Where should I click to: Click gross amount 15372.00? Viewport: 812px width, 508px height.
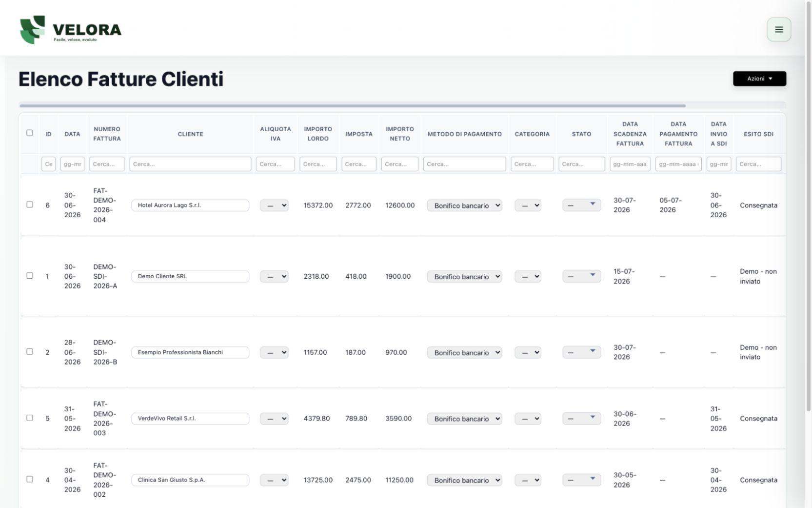[x=318, y=205]
